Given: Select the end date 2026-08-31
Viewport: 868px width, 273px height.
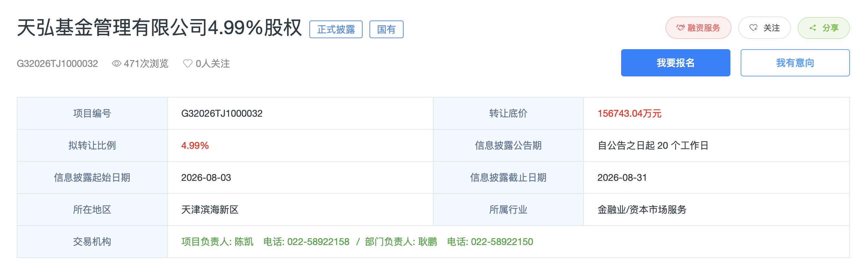Looking at the screenshot, I should tap(622, 177).
